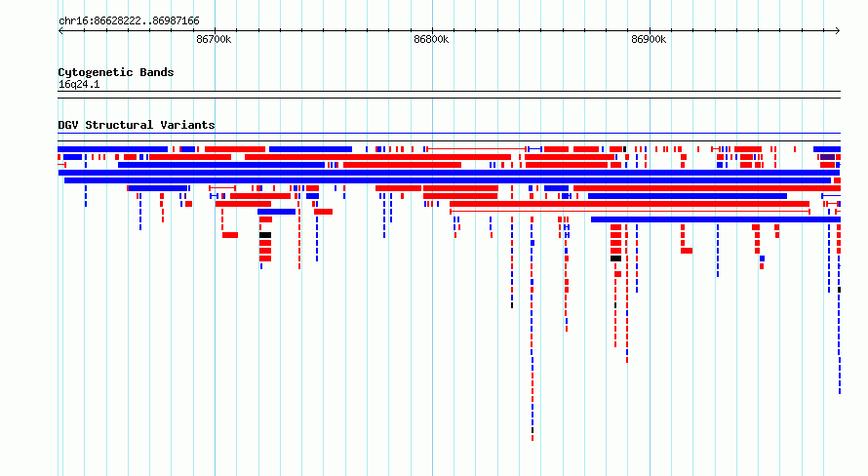Click the long blue third-row bar crossing 86700k

tap(220, 165)
